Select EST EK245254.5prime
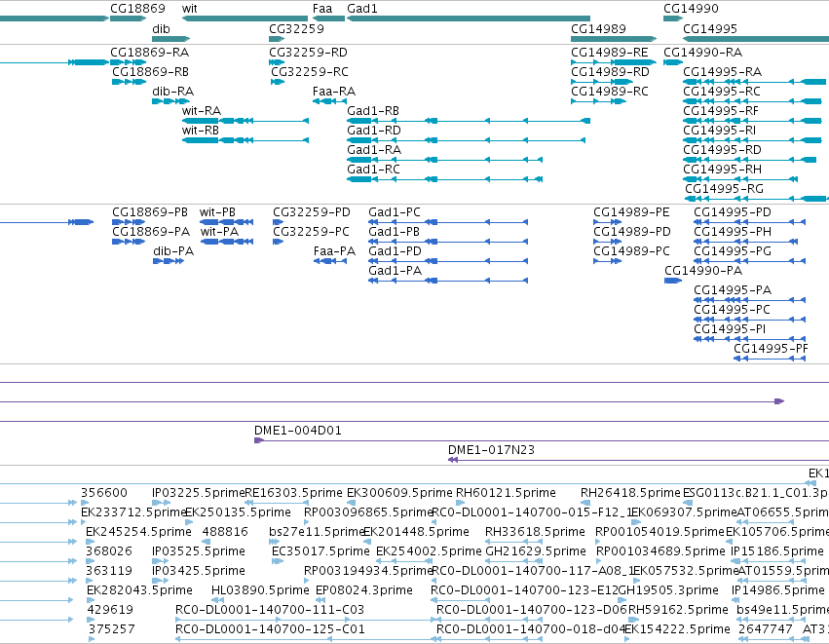 (139, 532)
